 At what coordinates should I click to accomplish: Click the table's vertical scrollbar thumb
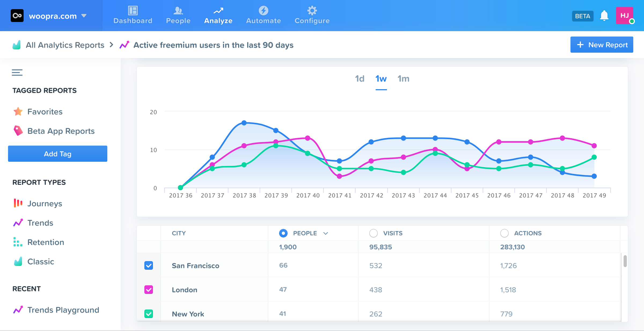tap(625, 261)
